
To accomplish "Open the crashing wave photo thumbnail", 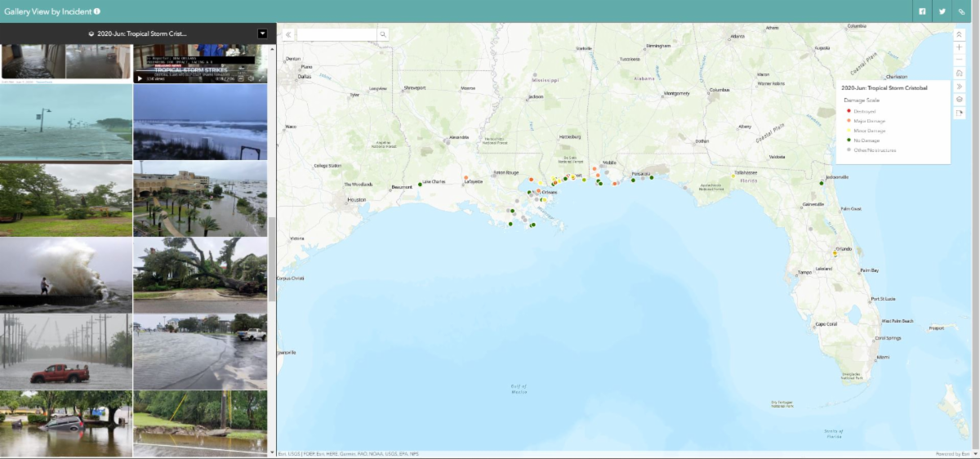I will click(65, 274).
